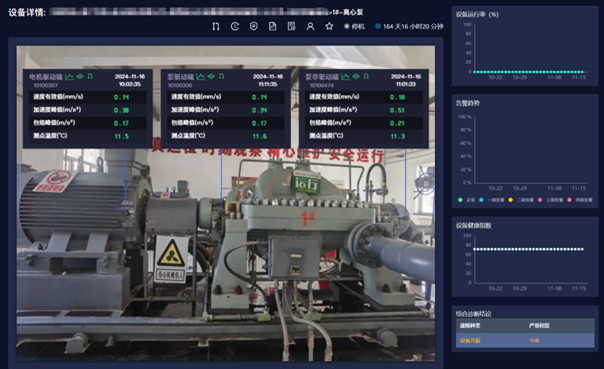Toggle the 四级告警 red legend dot
The height and width of the screenshot is (369, 604).
[569, 200]
